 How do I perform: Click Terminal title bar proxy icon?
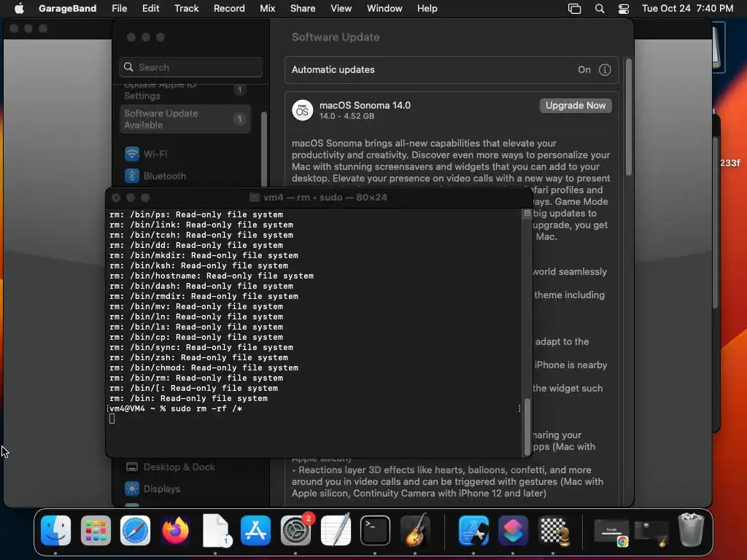[255, 197]
